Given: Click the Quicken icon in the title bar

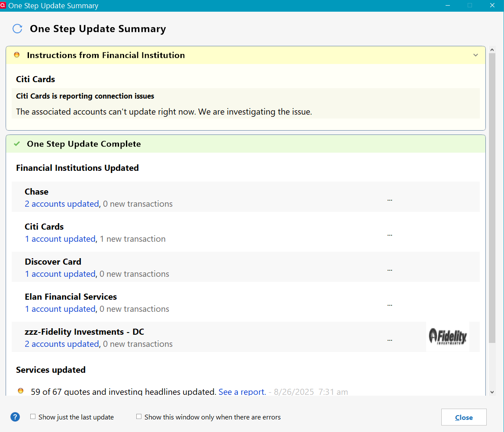Looking at the screenshot, I should (3, 6).
